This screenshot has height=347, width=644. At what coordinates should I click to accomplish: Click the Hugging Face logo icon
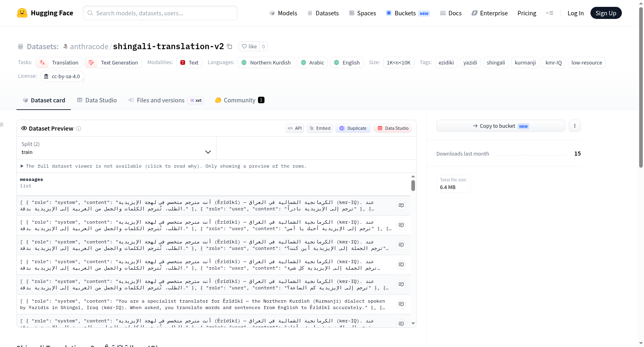click(22, 13)
